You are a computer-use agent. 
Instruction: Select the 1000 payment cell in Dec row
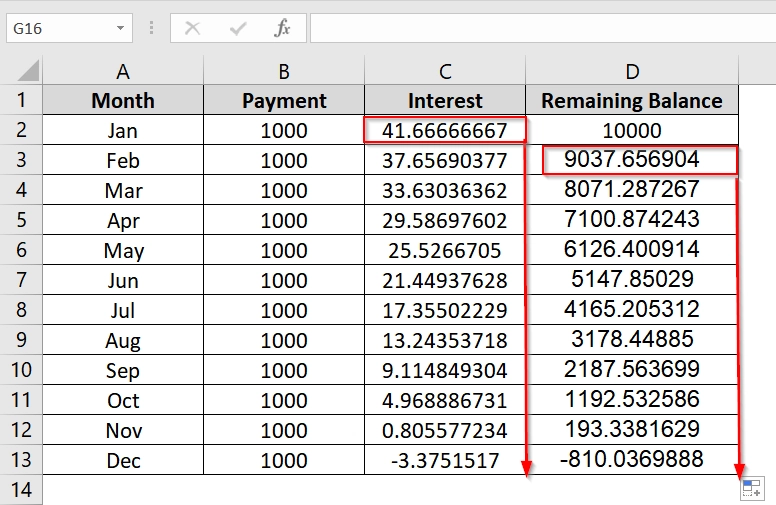(284, 460)
